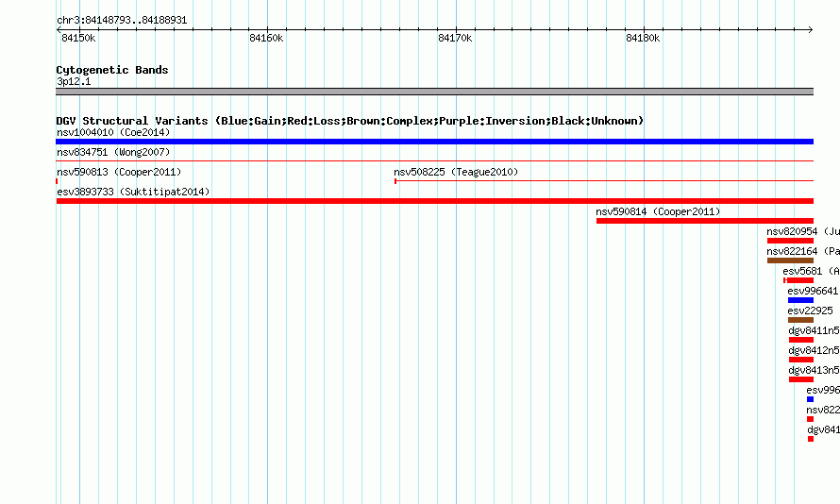The image size is (840, 504).
Task: Click the chr3:84148793..84188931 region label
Action: (x=122, y=20)
